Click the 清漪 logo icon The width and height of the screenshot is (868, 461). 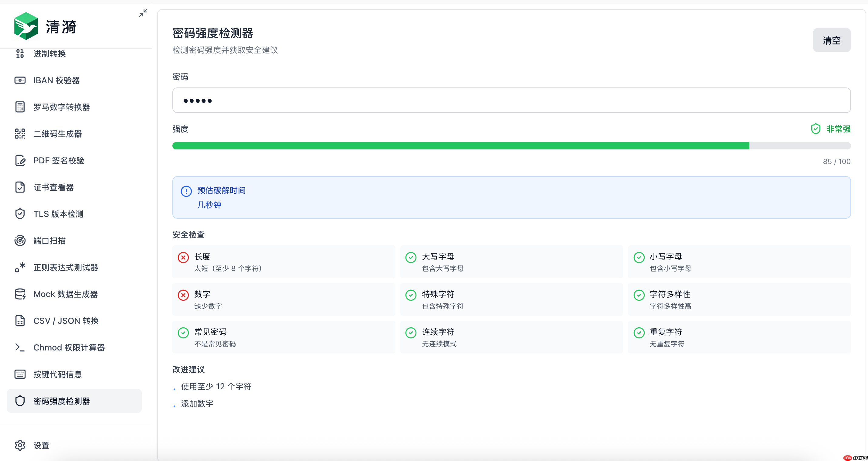pyautogui.click(x=25, y=26)
